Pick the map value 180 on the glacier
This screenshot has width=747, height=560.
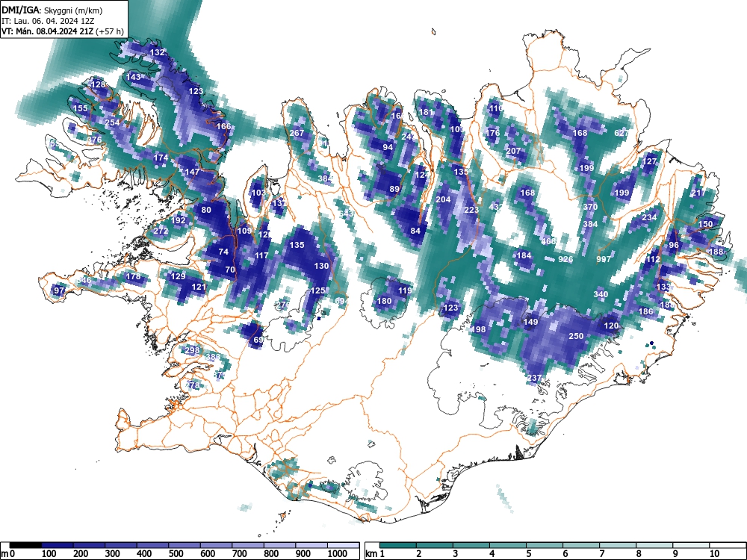pos(384,301)
